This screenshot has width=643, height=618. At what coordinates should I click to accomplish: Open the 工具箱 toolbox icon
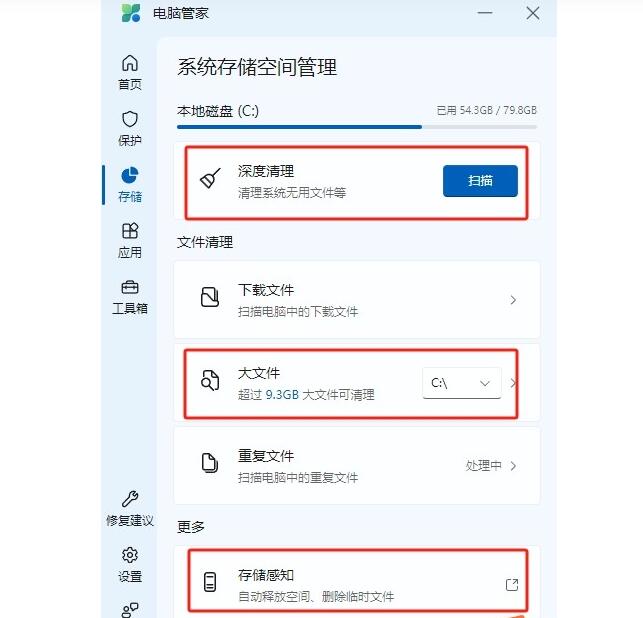point(130,287)
